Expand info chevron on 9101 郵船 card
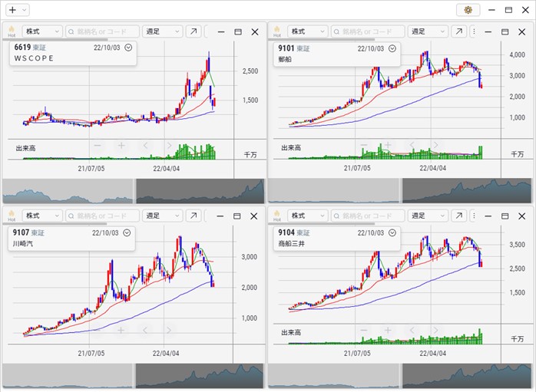 pyautogui.click(x=392, y=48)
